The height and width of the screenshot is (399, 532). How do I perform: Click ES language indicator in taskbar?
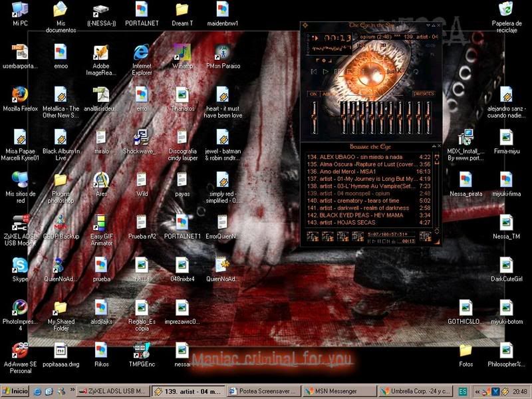[462, 392]
